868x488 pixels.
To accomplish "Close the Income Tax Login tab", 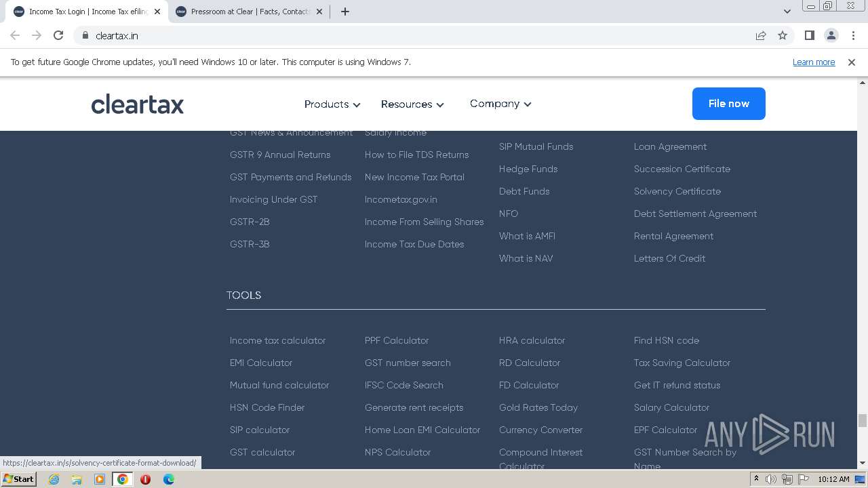I will [x=157, y=12].
